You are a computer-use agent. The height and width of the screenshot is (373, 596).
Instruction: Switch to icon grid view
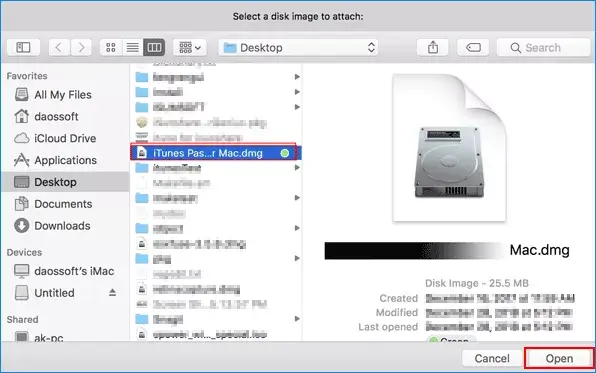(x=111, y=48)
